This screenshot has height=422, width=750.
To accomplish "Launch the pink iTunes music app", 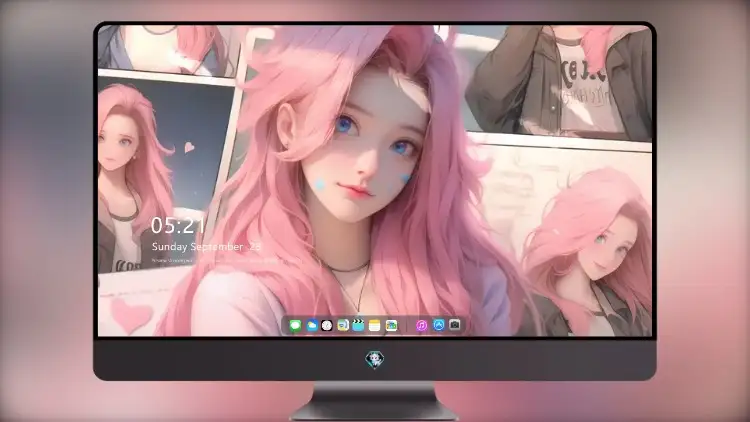I will pos(421,326).
